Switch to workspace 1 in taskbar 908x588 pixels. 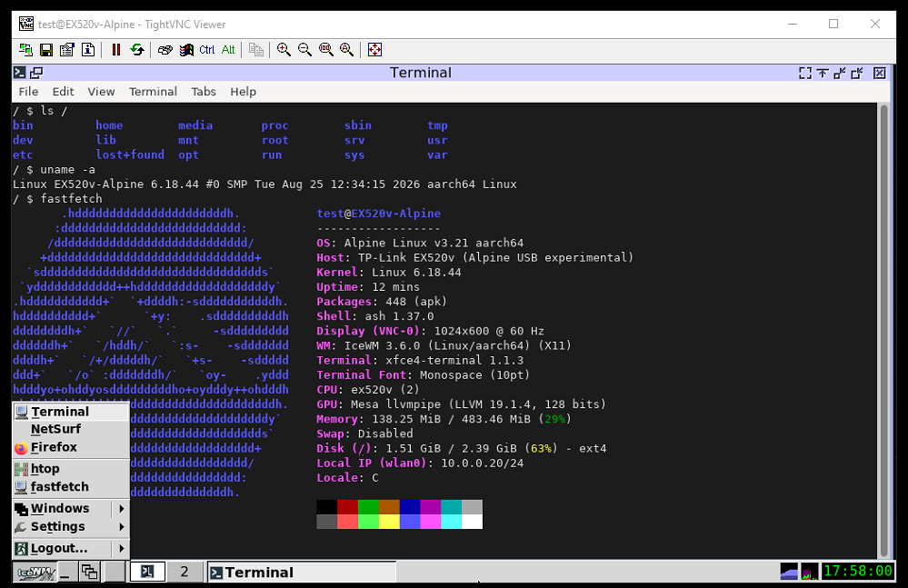147,573
